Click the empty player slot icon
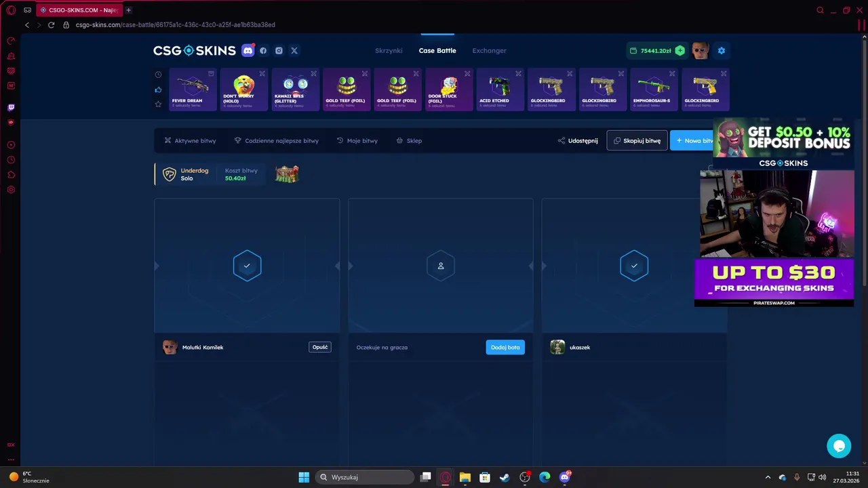The width and height of the screenshot is (868, 488). [x=441, y=266]
